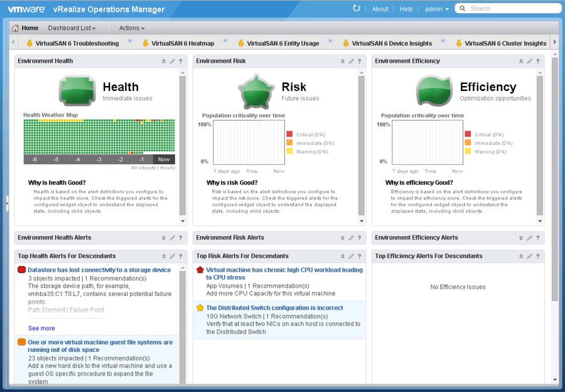Open help for Environment Efficiency widget

point(537,61)
